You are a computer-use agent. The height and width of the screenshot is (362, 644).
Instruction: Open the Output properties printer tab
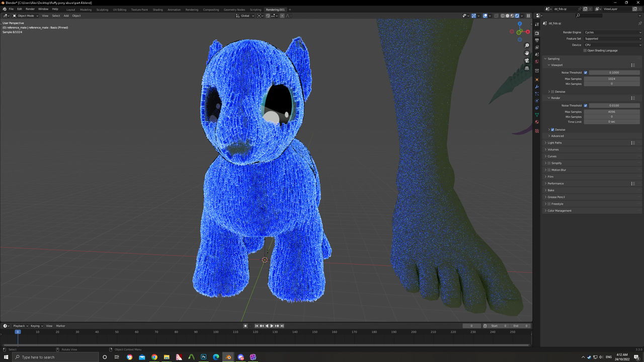[537, 40]
